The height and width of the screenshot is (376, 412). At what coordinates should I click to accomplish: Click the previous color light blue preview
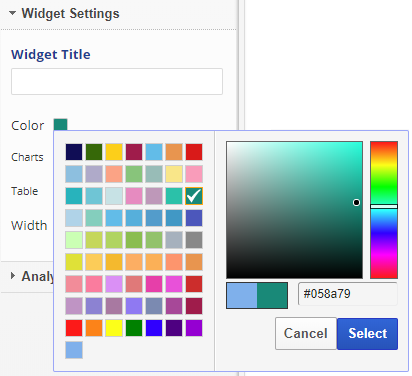pos(242,295)
